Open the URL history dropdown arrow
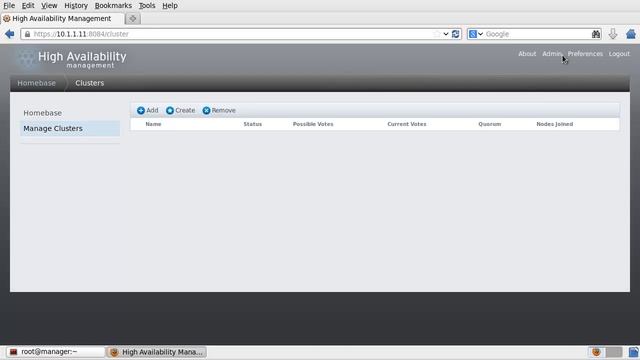 pyautogui.click(x=446, y=34)
